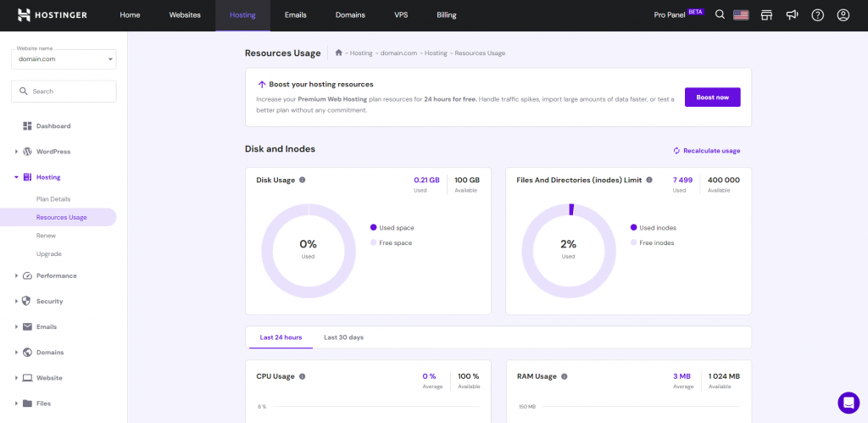Screen dimensions: 868x423
Task: Select Plan Details in the sidebar
Action: click(53, 198)
